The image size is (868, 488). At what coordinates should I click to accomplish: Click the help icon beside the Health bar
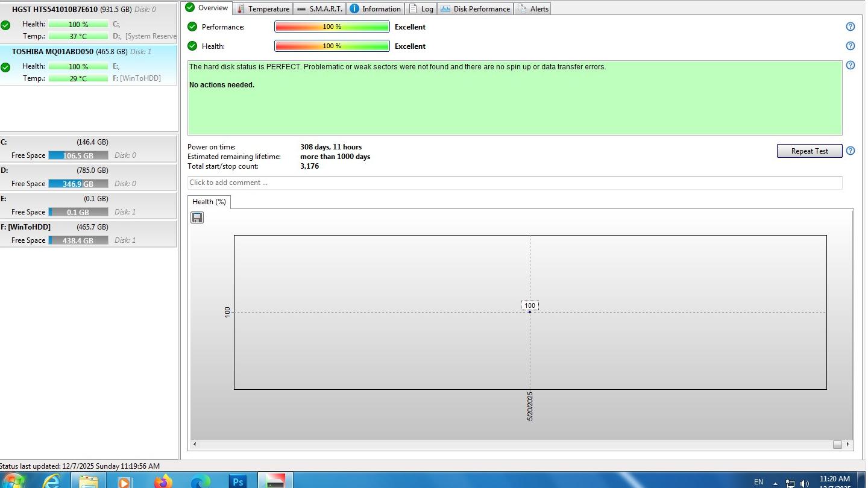coord(851,46)
